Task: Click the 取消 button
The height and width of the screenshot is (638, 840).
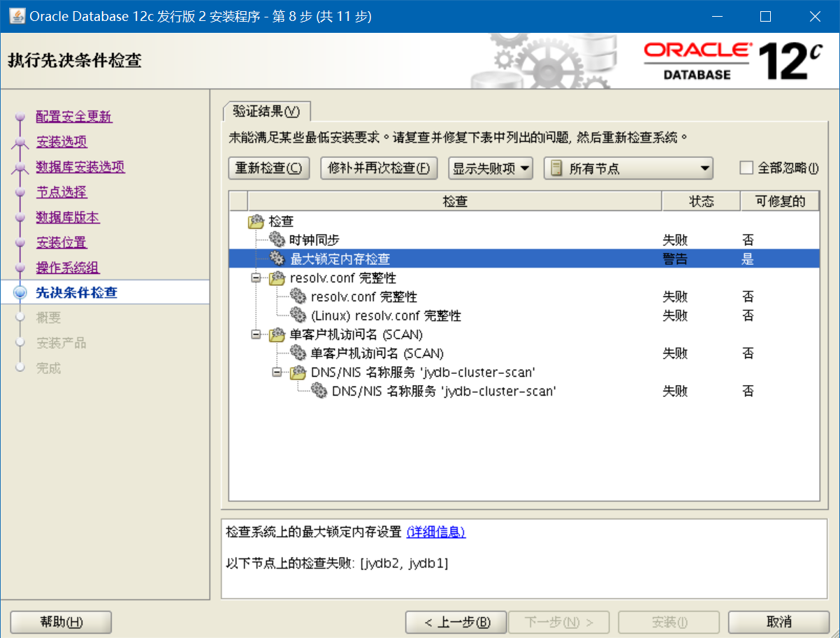Action: click(779, 622)
